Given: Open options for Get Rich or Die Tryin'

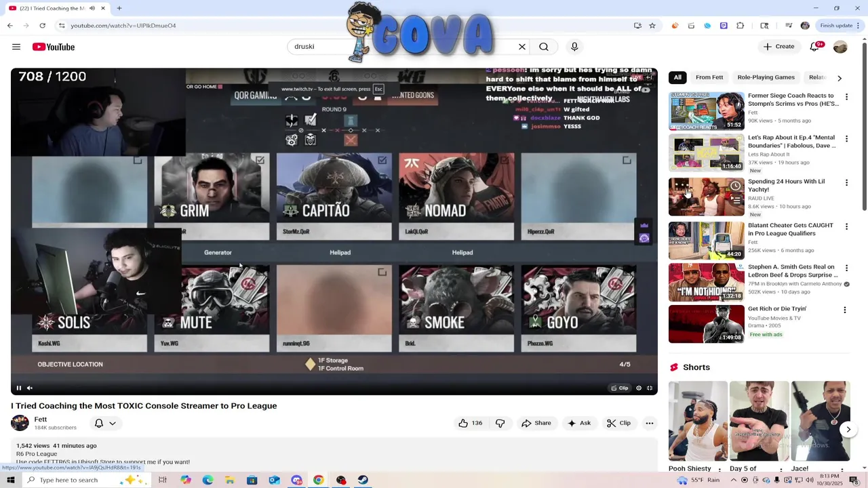Looking at the screenshot, I should (845, 310).
